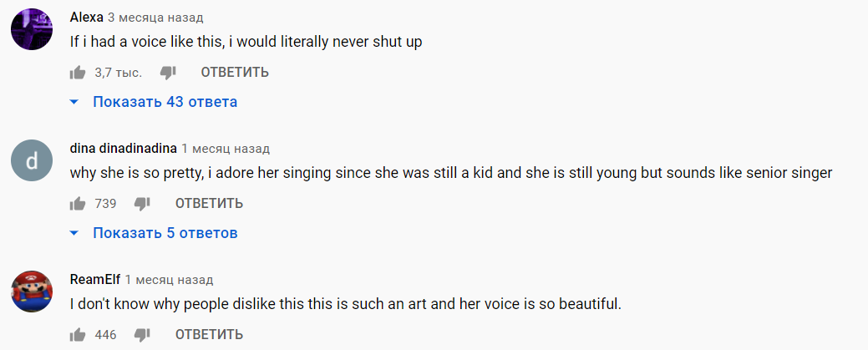Like ReamElf's comment with thumbs up
The image size is (868, 350).
click(79, 335)
